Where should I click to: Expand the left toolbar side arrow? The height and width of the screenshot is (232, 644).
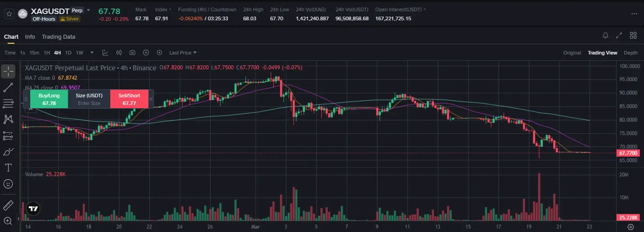[19, 219]
